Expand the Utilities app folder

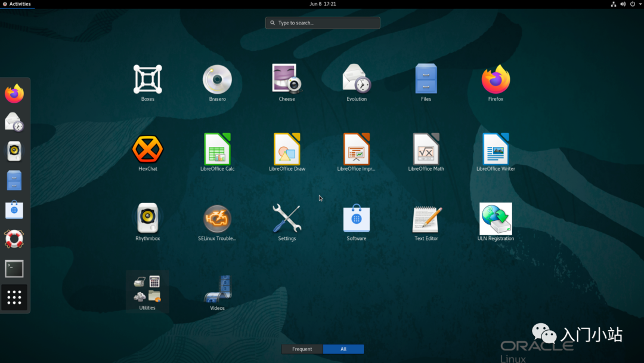tap(147, 290)
